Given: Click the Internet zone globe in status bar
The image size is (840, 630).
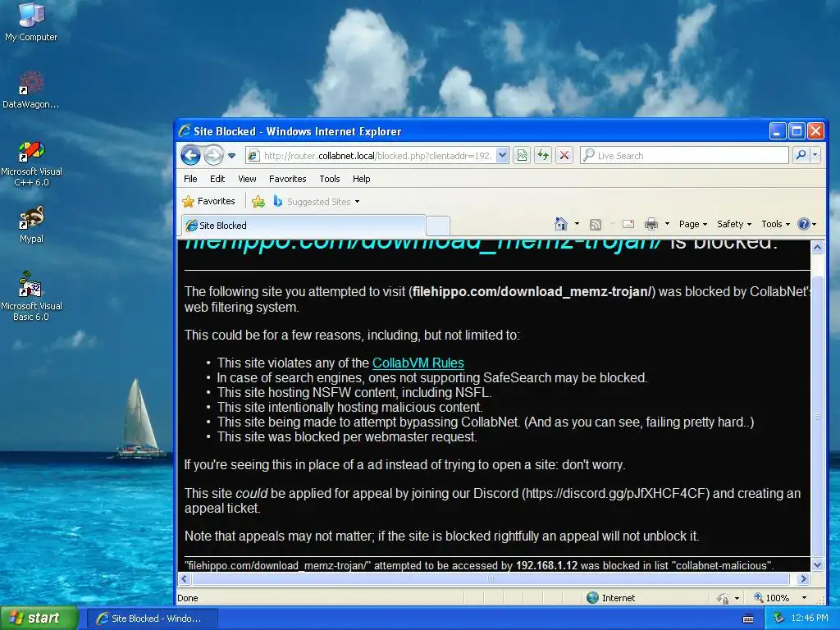Looking at the screenshot, I should tap(592, 598).
